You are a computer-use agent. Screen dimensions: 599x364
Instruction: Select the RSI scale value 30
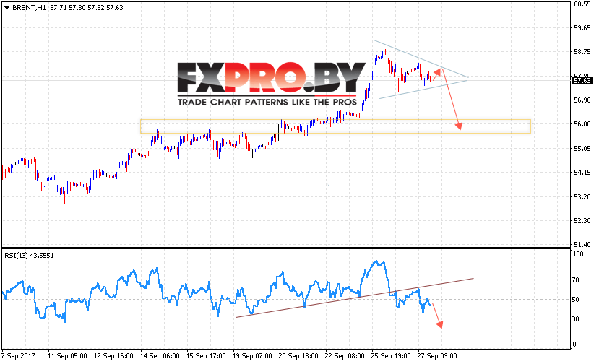pyautogui.click(x=576, y=319)
